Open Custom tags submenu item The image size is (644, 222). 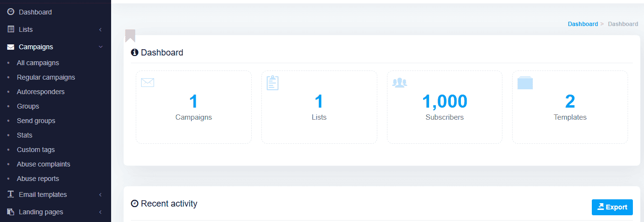pos(36,150)
